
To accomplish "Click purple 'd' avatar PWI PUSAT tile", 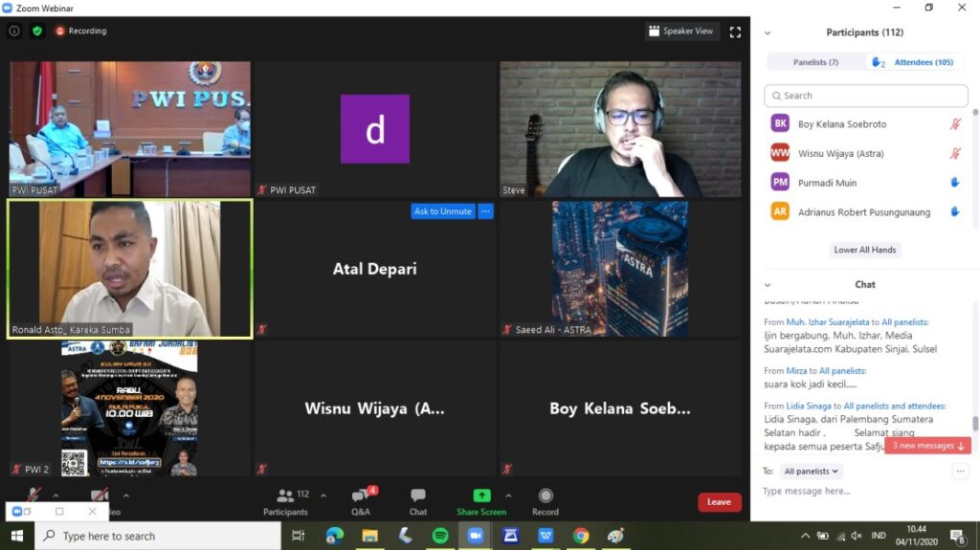I will pyautogui.click(x=375, y=129).
